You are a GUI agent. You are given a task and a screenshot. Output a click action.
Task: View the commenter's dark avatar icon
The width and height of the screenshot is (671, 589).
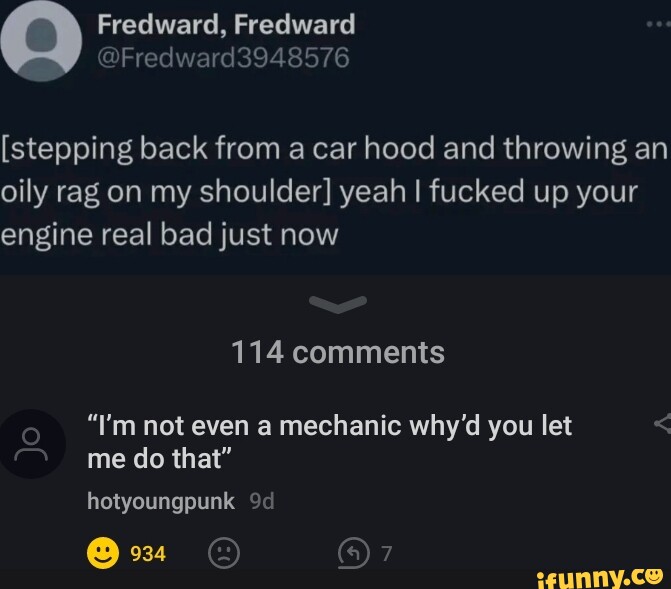pyautogui.click(x=32, y=443)
